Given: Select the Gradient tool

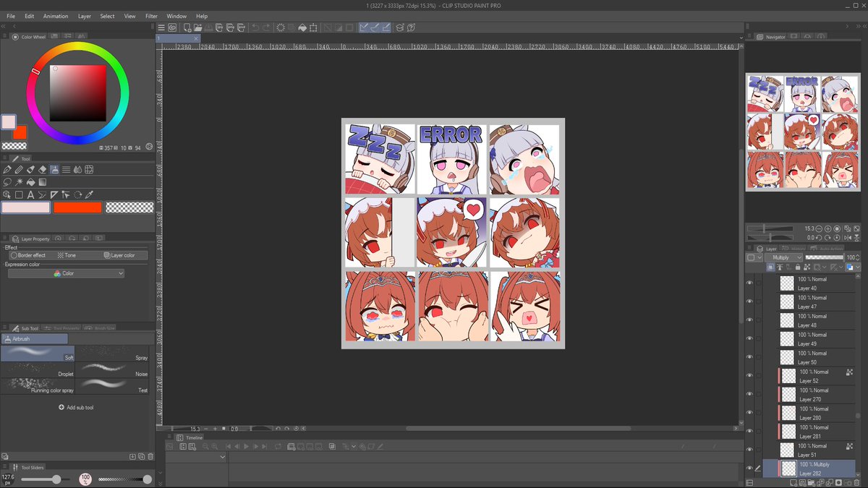Looking at the screenshot, I should 43,182.
